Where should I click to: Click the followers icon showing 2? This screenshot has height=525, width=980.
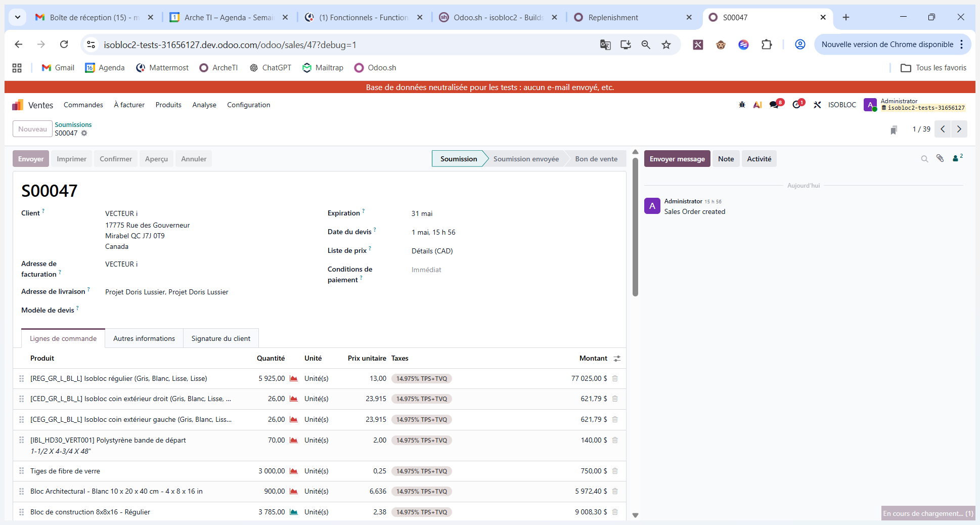(957, 158)
